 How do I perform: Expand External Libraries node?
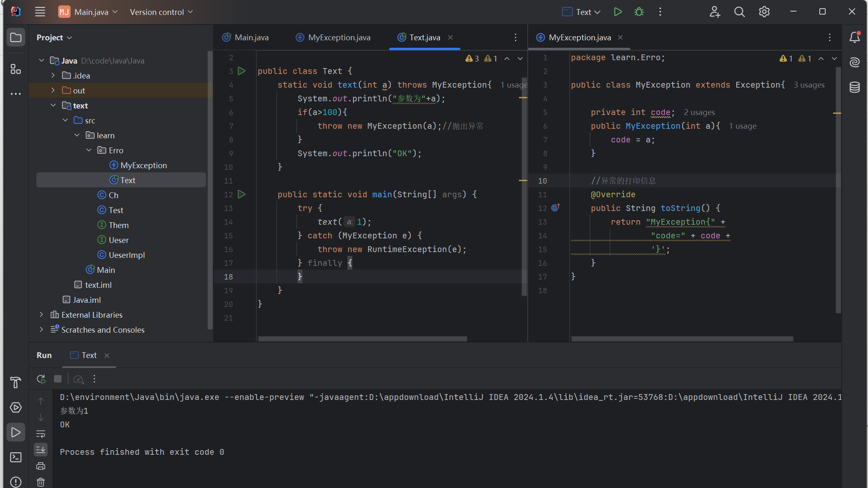point(42,315)
